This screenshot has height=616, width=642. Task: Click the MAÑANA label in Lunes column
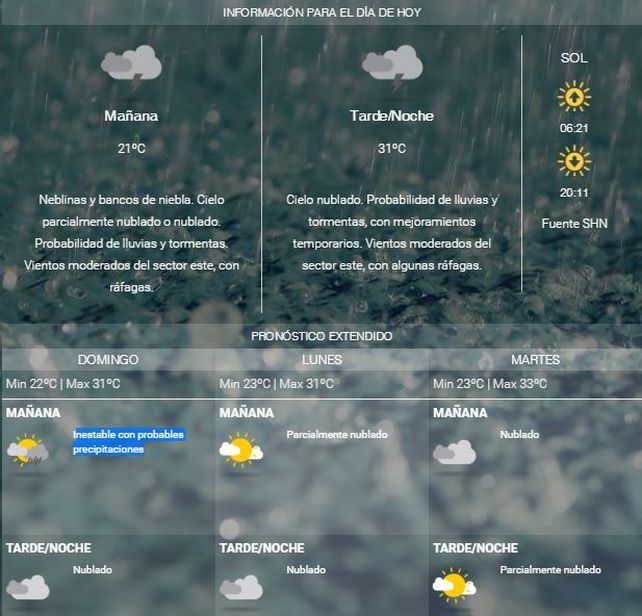pos(246,413)
